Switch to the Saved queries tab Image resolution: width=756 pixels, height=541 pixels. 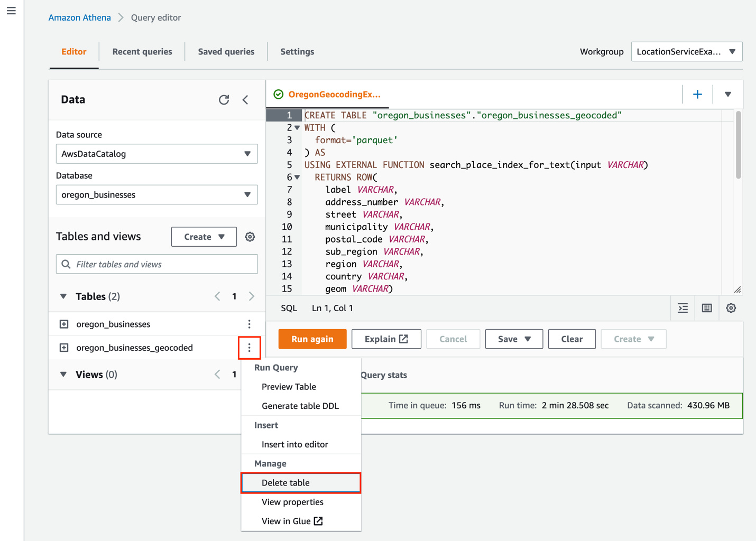coord(226,51)
